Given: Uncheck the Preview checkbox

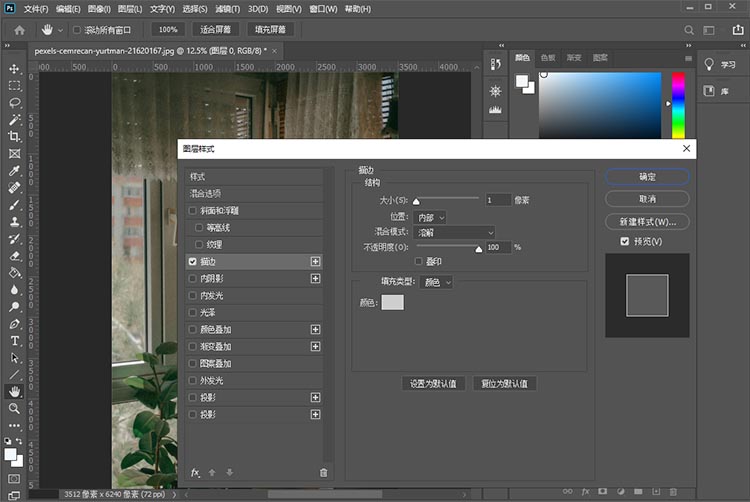Looking at the screenshot, I should [625, 242].
